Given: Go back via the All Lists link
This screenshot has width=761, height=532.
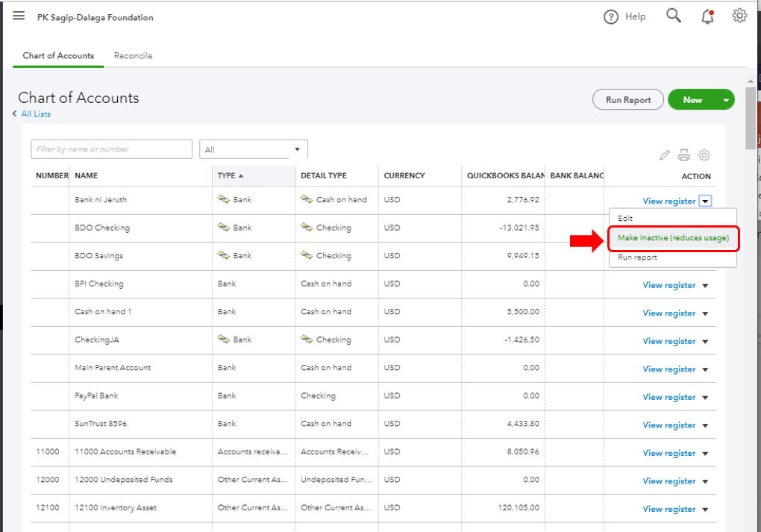Looking at the screenshot, I should pyautogui.click(x=35, y=113).
